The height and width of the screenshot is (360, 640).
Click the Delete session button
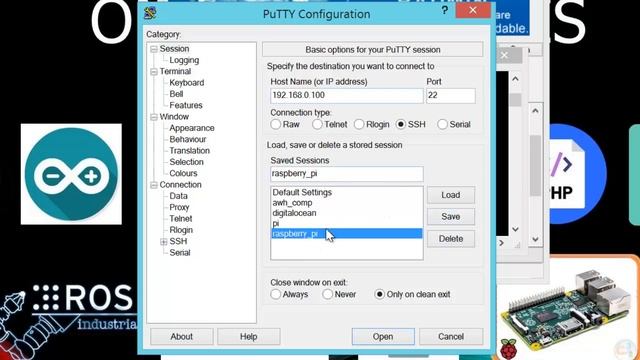coord(451,239)
